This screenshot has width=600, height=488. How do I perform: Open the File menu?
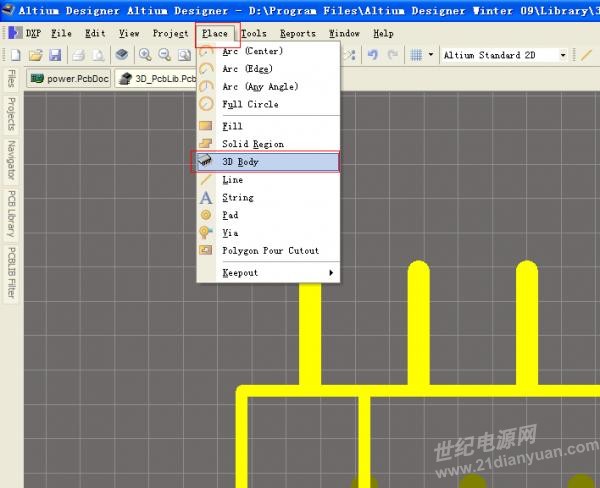tap(62, 34)
